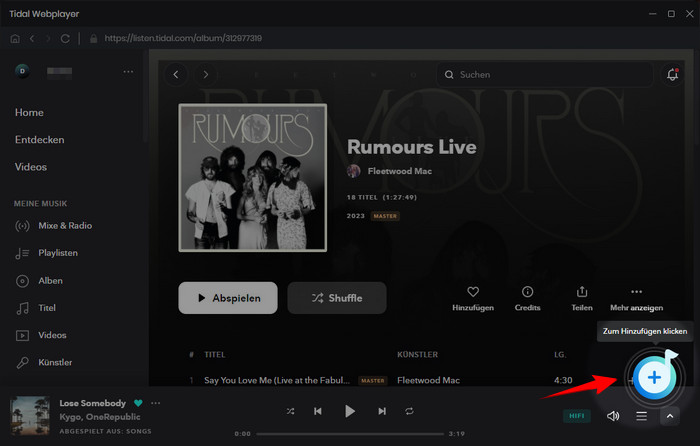Mute using the volume speaker icon
This screenshot has width=700, height=446.
tap(613, 416)
